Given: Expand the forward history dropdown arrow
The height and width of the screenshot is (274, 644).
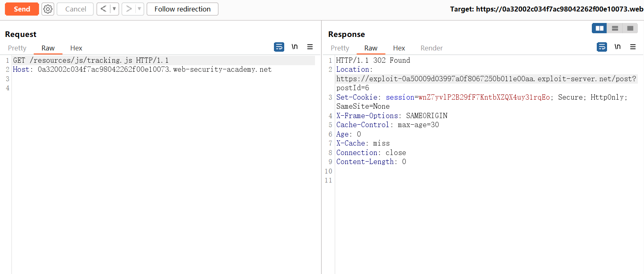Looking at the screenshot, I should [x=139, y=9].
